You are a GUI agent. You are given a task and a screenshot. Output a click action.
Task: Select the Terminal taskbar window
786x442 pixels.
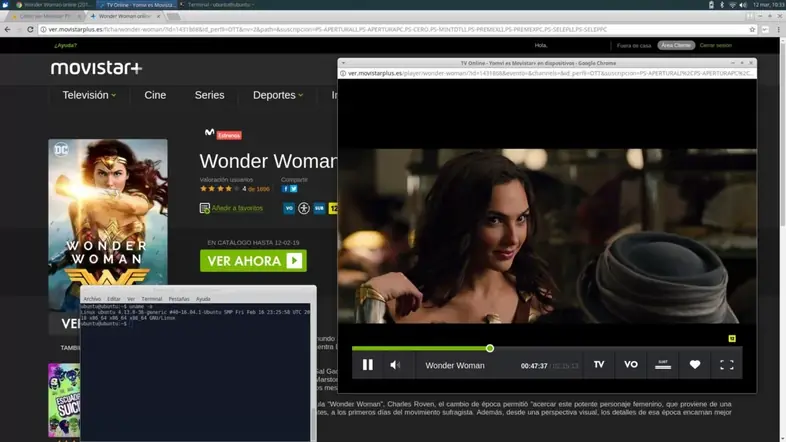pyautogui.click(x=217, y=5)
